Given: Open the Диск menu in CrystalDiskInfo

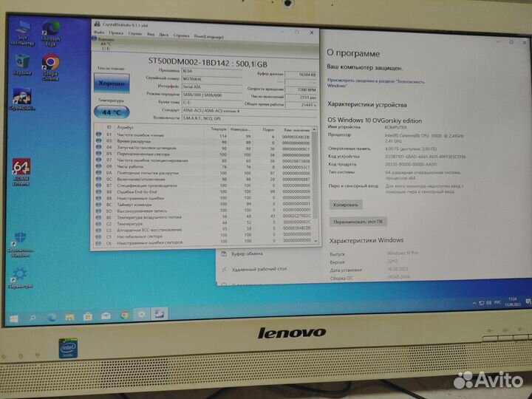Looking at the screenshot, I should 163,35.
